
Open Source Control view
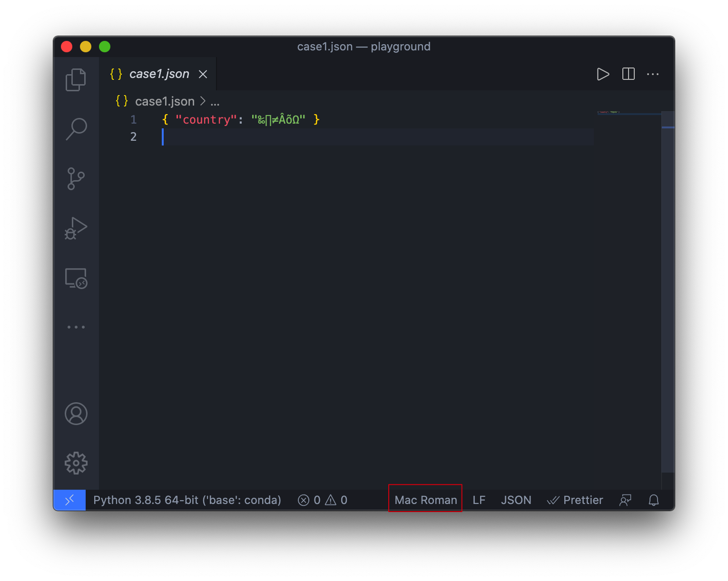[x=76, y=179]
